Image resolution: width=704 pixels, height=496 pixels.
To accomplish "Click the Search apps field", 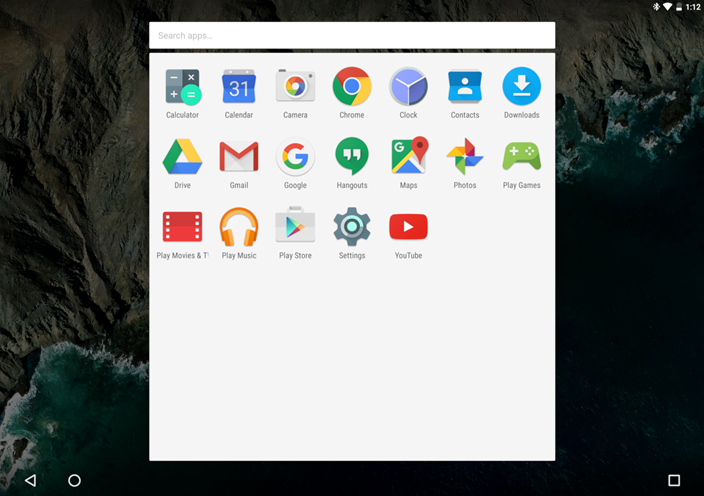I will pyautogui.click(x=352, y=35).
